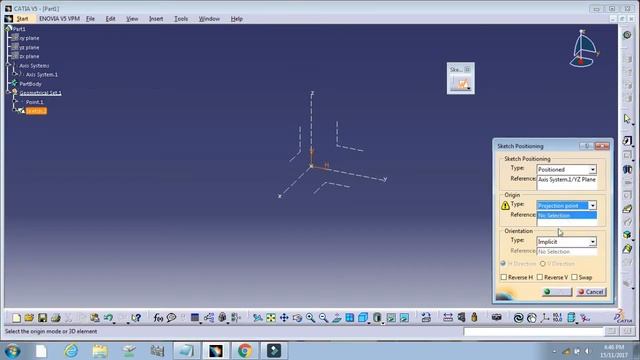
Task: Click the Fly mode icon
Action: (x=258, y=318)
